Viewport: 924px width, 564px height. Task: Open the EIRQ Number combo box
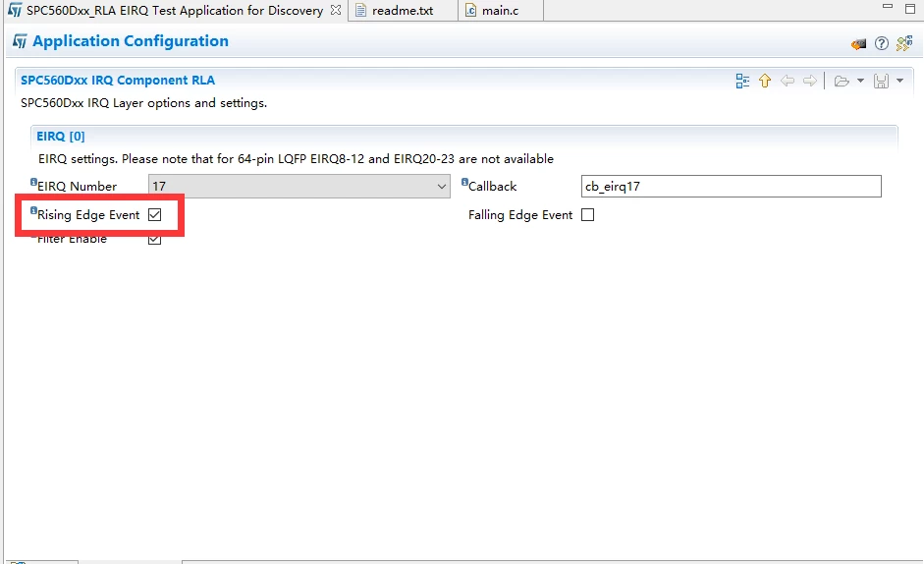(x=299, y=187)
